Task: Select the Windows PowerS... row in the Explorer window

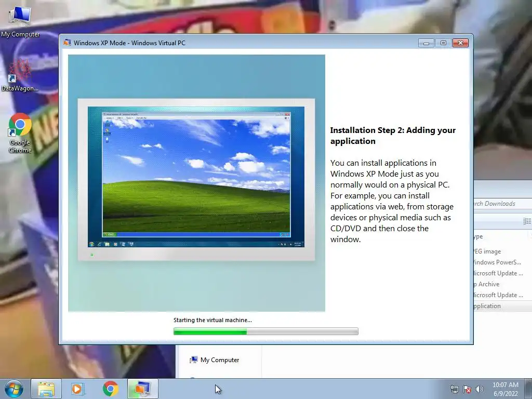Action: 503,262
